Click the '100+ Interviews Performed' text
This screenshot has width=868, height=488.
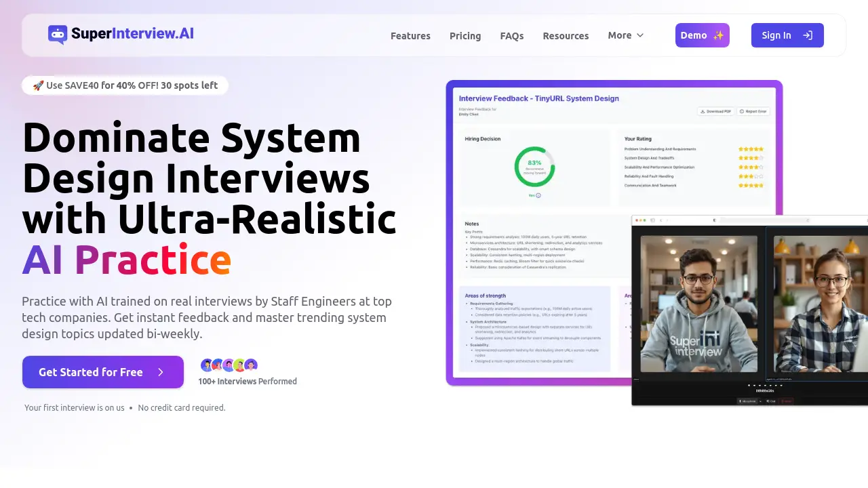point(248,382)
